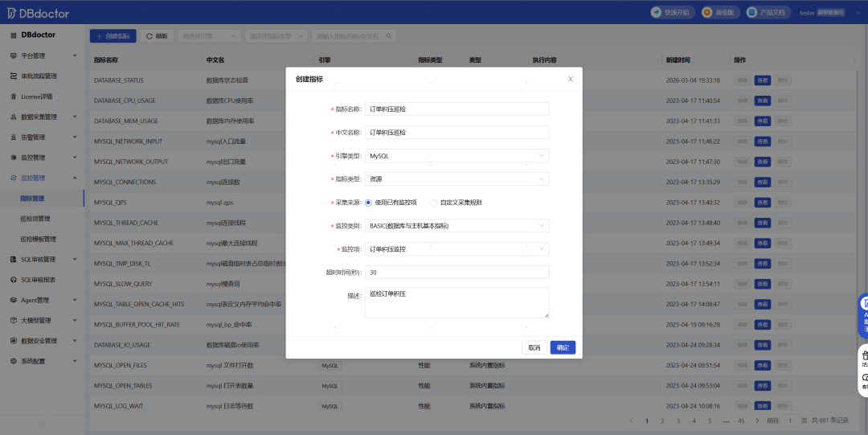
Task: Click the 创建指标 toolbar button
Action: point(113,36)
